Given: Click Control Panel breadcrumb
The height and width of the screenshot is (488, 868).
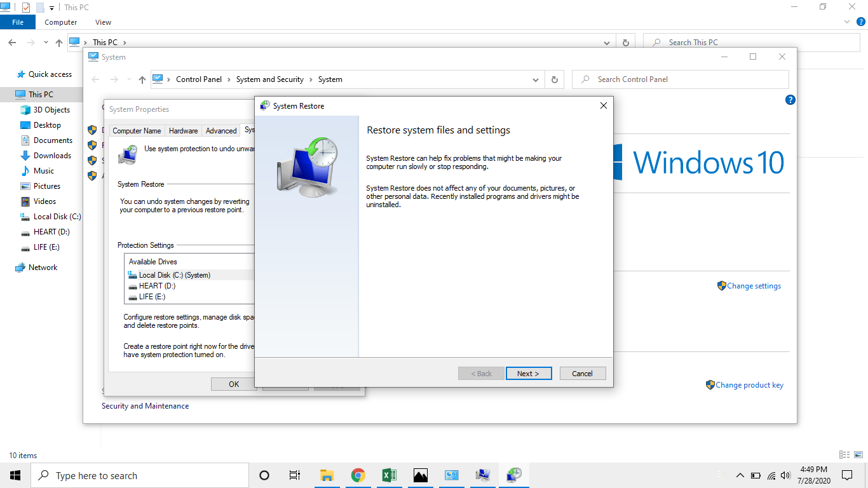Looking at the screenshot, I should pyautogui.click(x=199, y=79).
